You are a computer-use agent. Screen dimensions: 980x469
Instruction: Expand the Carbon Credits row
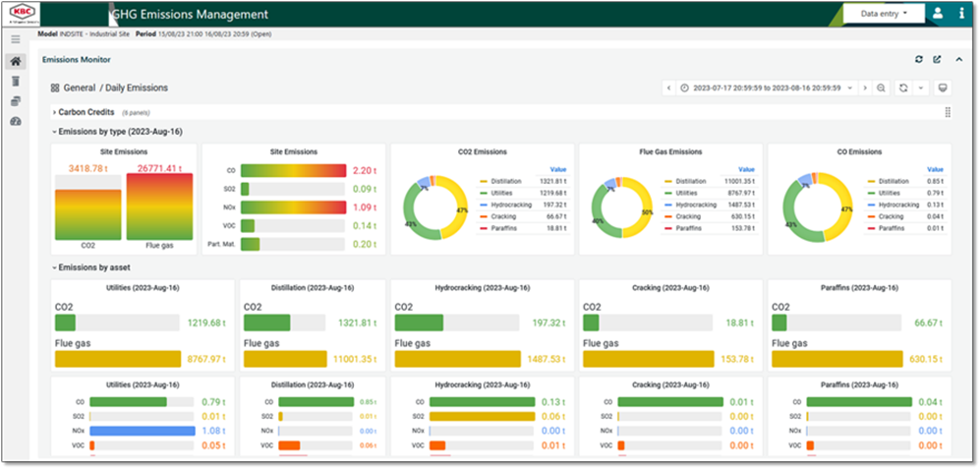click(86, 112)
